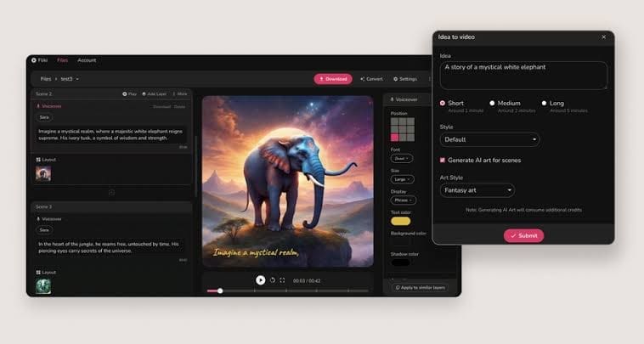Enter fullscreen using the player expand icon

coord(283,279)
